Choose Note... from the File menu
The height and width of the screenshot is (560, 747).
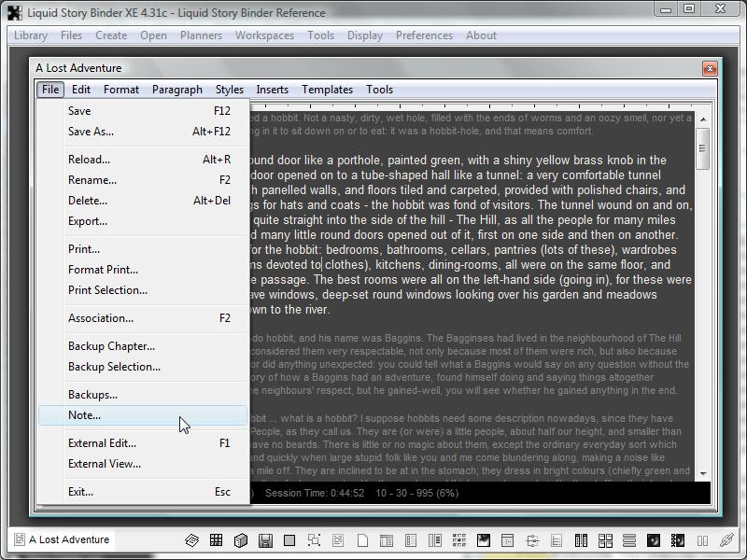pos(84,415)
